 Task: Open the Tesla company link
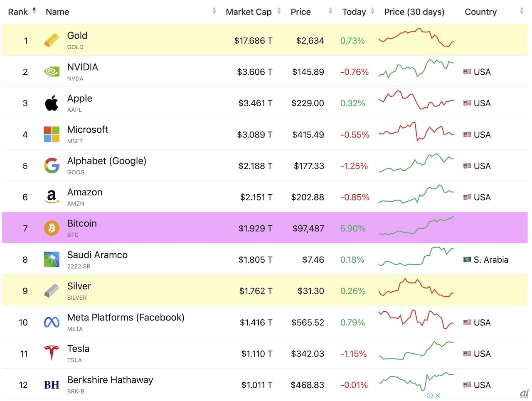click(78, 349)
